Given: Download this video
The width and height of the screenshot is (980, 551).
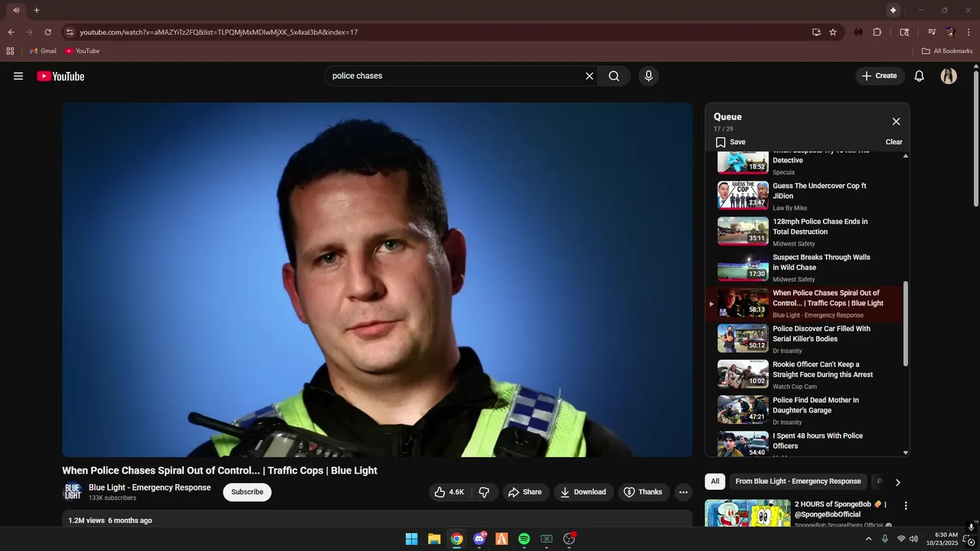Looking at the screenshot, I should (x=583, y=492).
